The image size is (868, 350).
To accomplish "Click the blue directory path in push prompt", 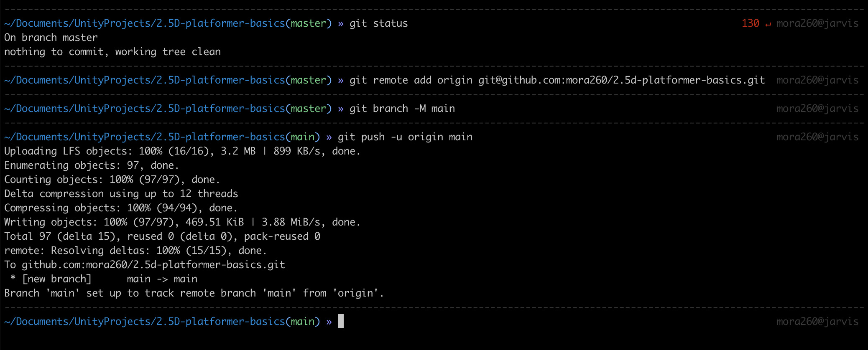I will 145,137.
